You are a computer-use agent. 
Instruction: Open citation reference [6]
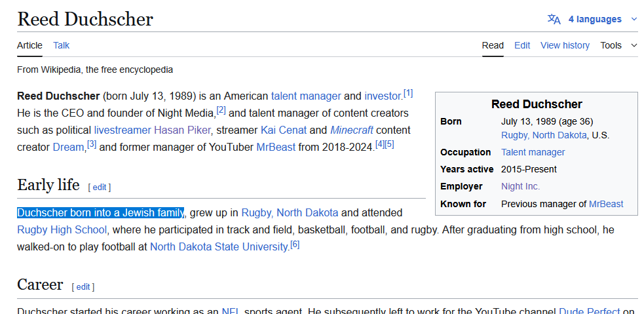[x=295, y=245]
